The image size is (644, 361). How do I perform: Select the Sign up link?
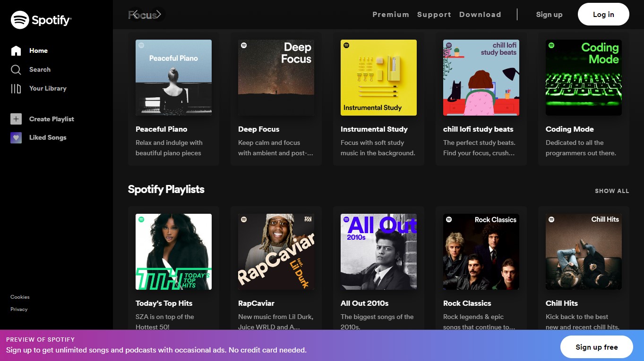(x=549, y=14)
